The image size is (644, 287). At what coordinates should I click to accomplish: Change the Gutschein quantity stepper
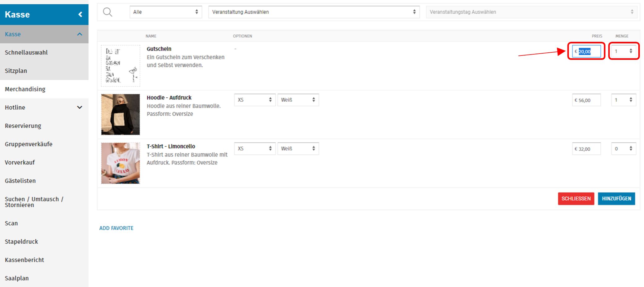tap(630, 51)
